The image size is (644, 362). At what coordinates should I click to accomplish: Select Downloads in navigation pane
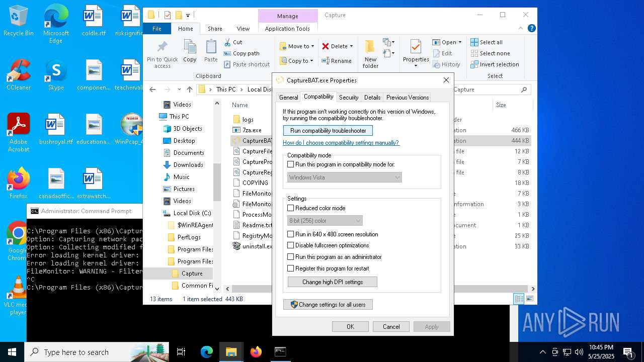click(x=188, y=165)
